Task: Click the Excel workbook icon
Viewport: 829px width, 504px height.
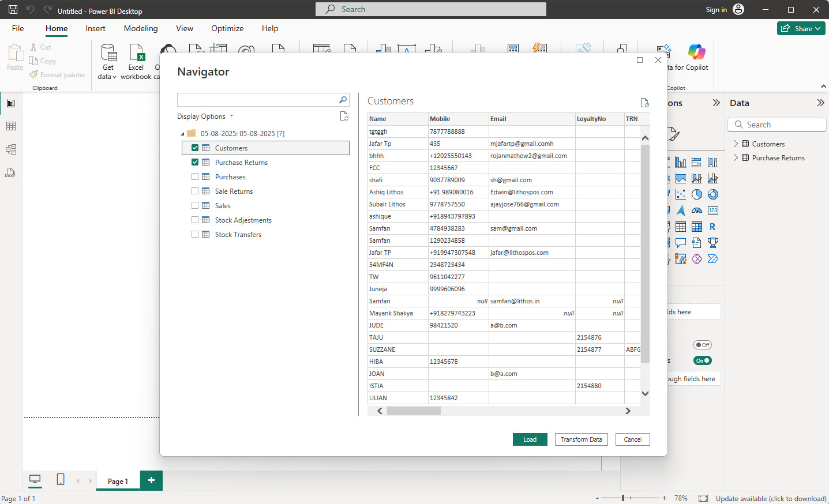Action: point(137,53)
